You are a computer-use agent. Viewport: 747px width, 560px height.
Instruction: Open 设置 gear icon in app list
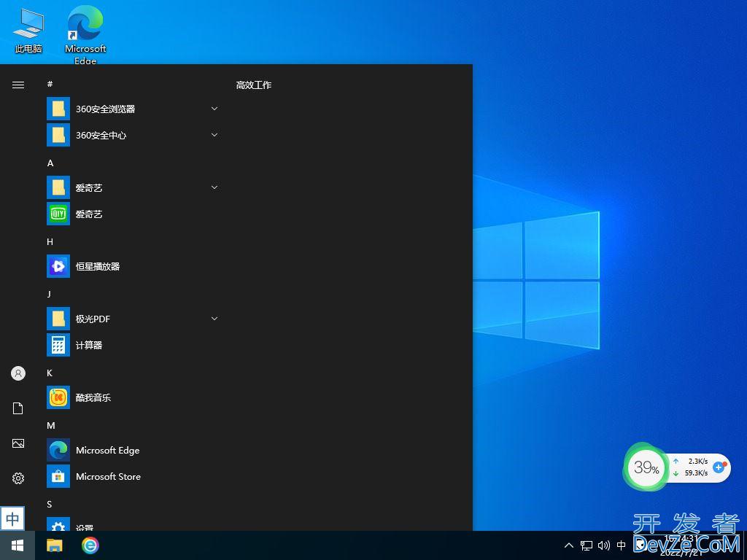(58, 524)
